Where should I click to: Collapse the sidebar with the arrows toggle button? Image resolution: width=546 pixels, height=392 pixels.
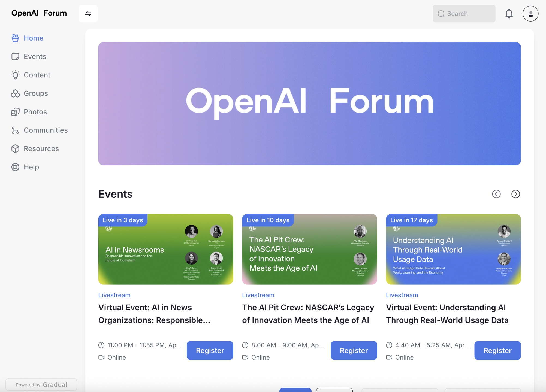click(x=88, y=13)
